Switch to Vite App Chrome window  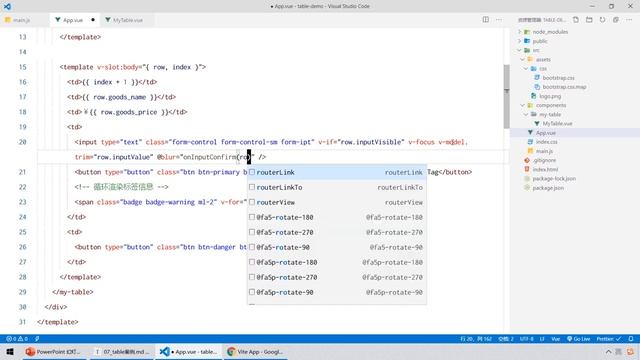pyautogui.click(x=256, y=351)
